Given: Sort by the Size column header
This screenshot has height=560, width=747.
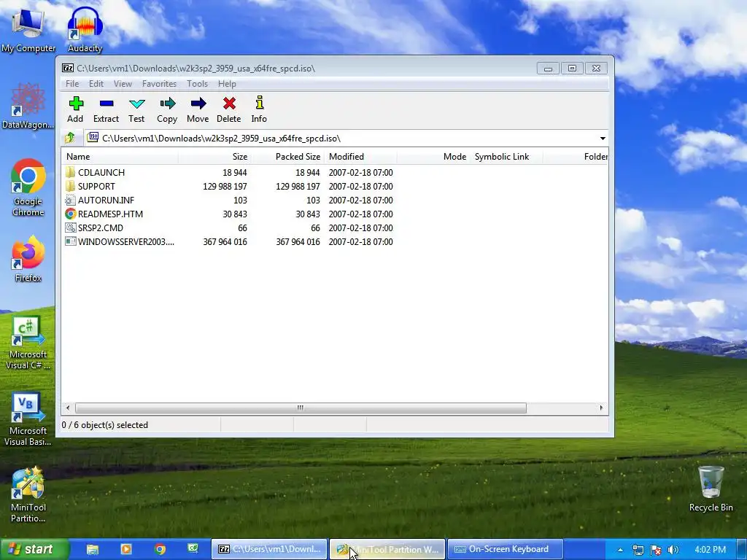Looking at the screenshot, I should tap(215, 157).
